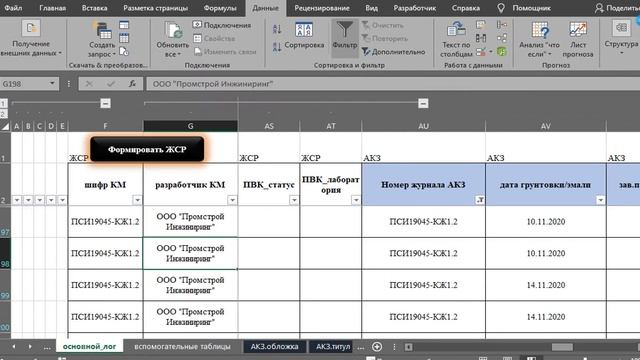Open the Справка tab
The width and height of the screenshot is (640, 360).
(x=466, y=8)
